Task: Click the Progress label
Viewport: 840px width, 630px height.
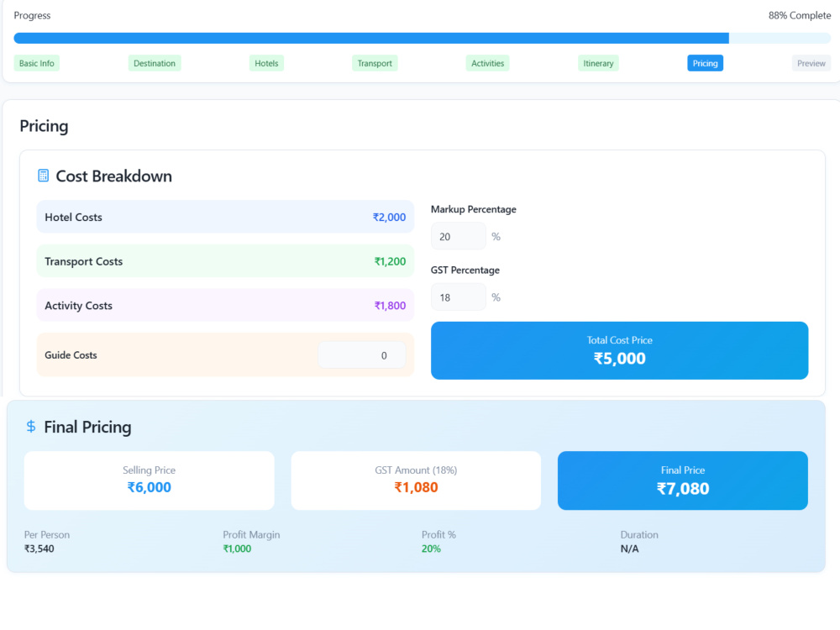Action: click(32, 15)
